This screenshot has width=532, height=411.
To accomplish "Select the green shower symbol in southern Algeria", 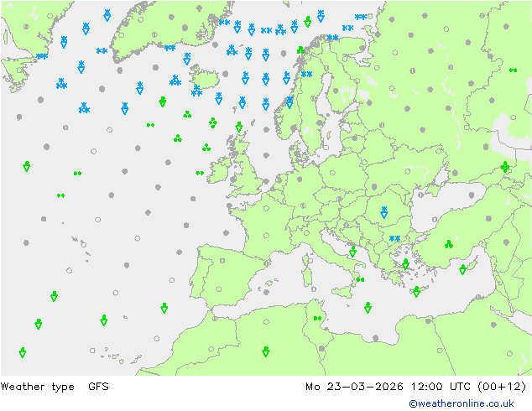I will [266, 351].
